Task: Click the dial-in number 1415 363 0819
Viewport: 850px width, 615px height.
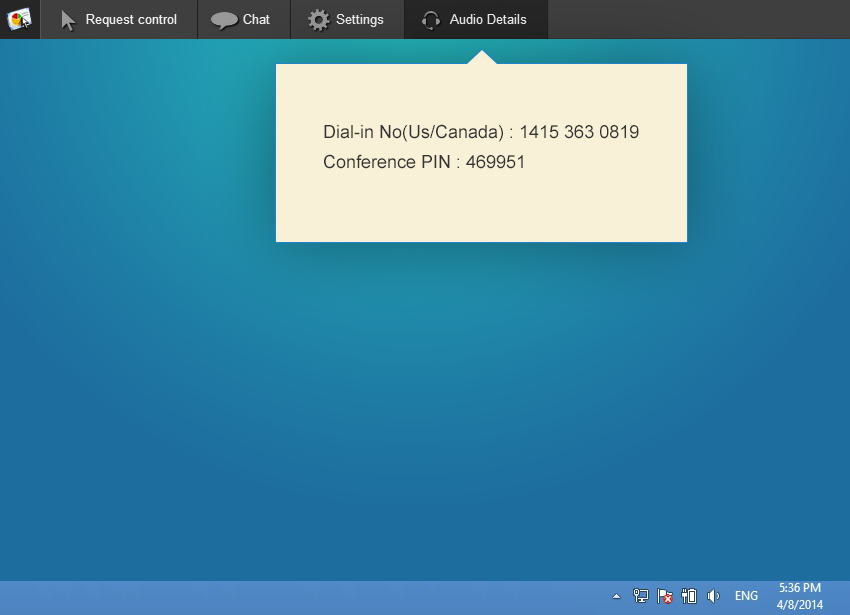Action: point(579,132)
